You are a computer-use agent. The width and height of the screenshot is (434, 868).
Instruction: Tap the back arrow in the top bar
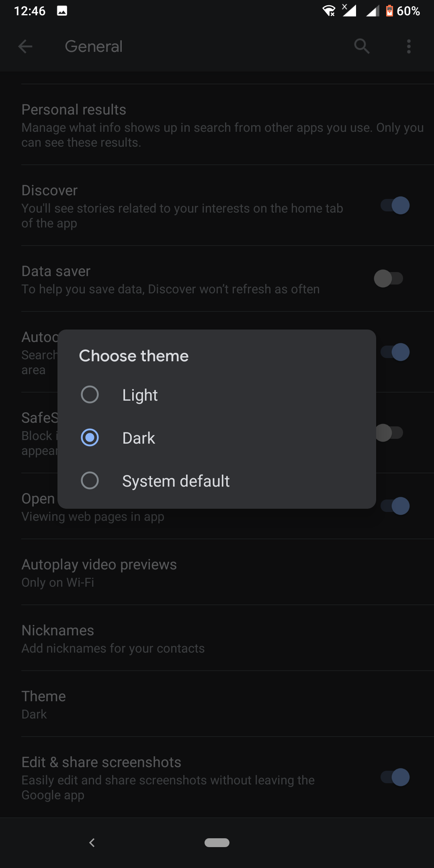(x=25, y=46)
